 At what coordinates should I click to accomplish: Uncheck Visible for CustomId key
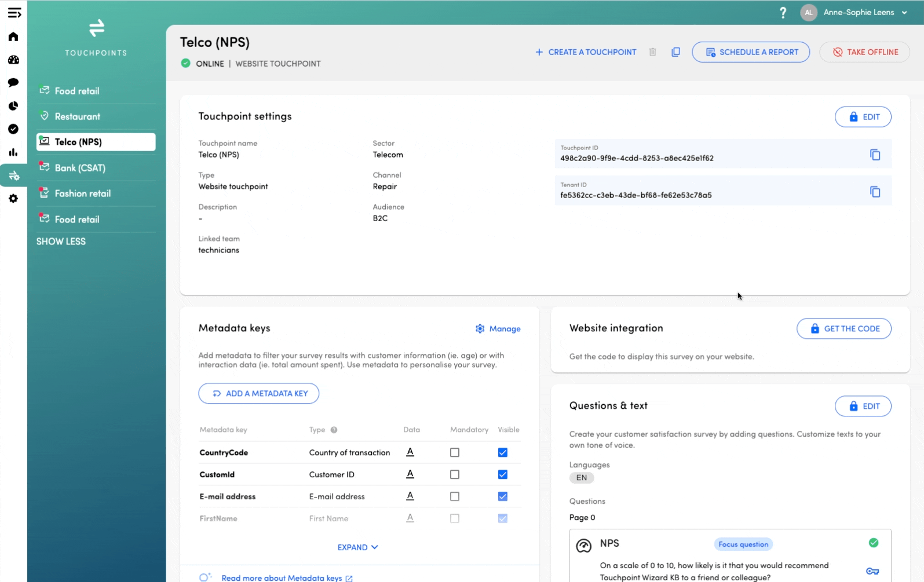coord(502,474)
